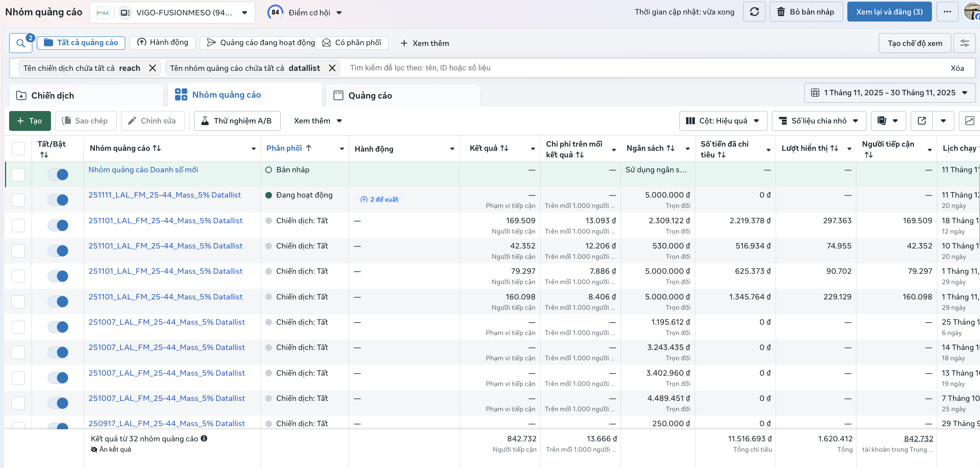Open the filter settings sliders icon
The height and width of the screenshot is (468, 980).
click(965, 43)
